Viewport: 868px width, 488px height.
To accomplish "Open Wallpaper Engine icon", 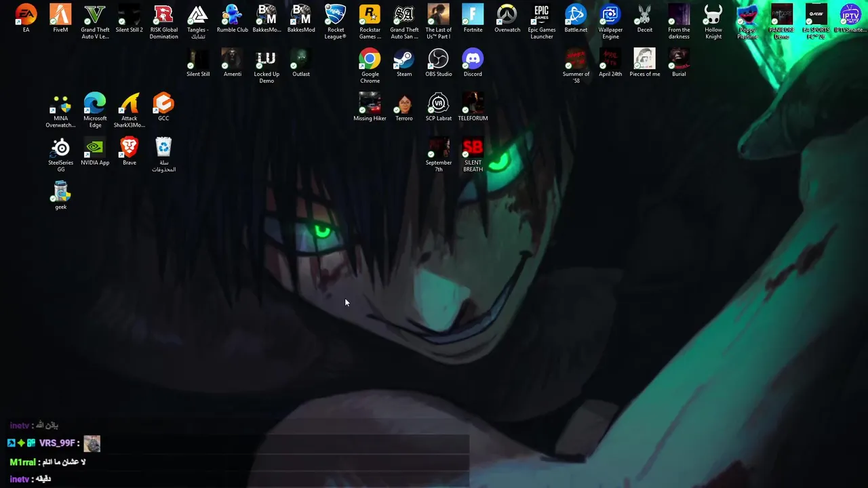I will [x=610, y=15].
